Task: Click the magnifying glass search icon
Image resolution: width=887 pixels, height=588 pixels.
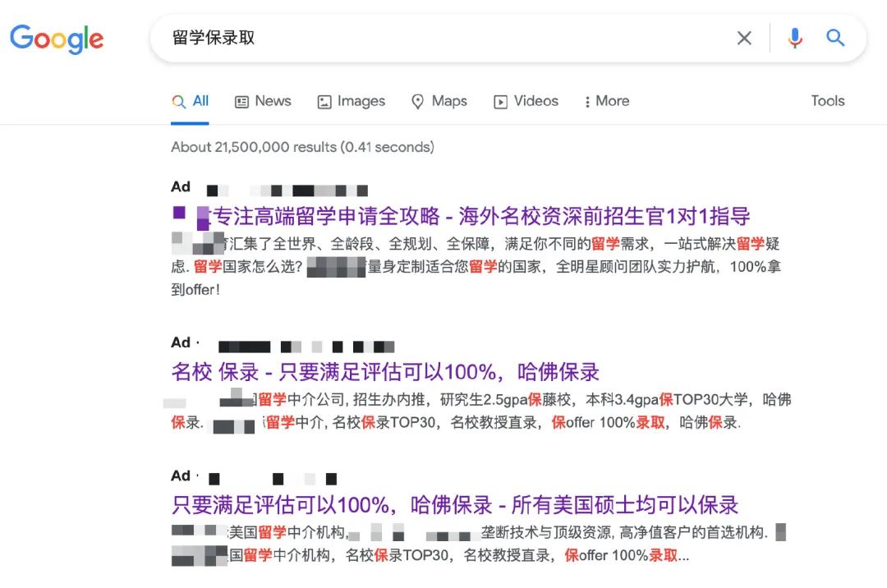Action: click(835, 38)
